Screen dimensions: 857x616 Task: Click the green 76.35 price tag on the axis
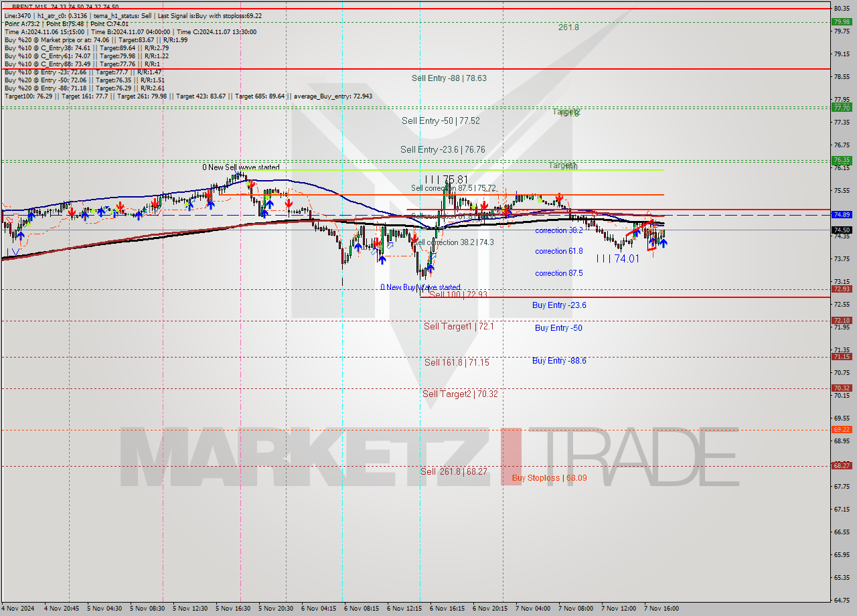click(841, 160)
